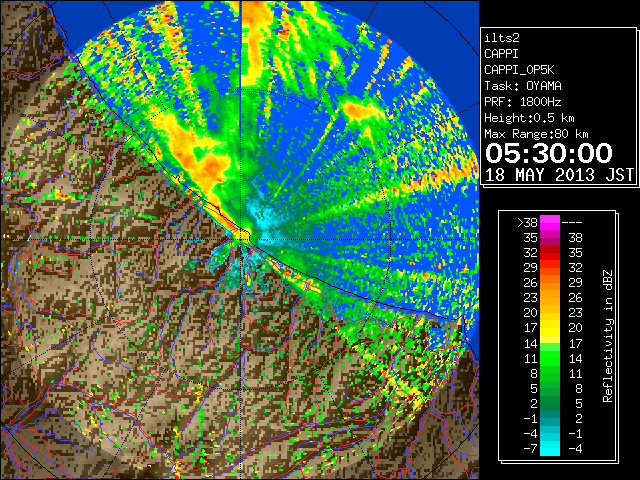Click the 'Reflectivity in dBZ' legend title
The width and height of the screenshot is (640, 480).
coord(608,336)
